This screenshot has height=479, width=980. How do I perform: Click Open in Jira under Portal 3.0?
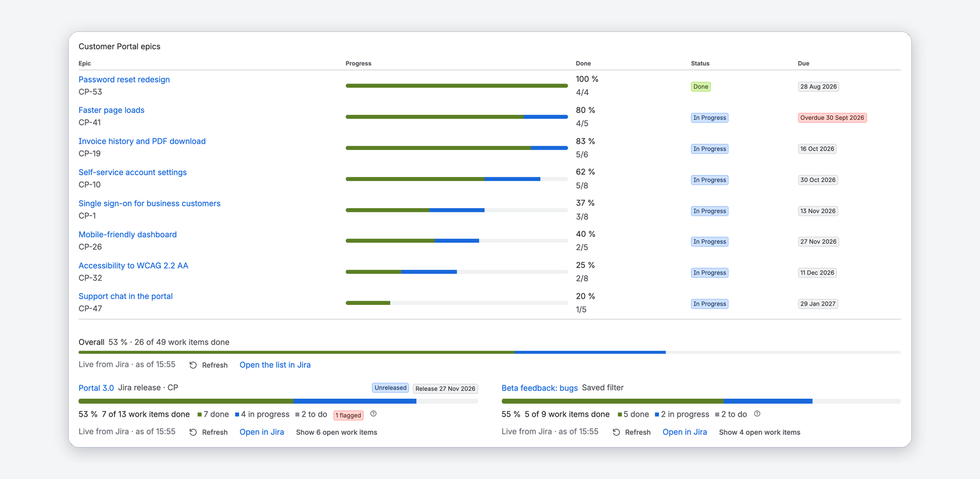262,432
